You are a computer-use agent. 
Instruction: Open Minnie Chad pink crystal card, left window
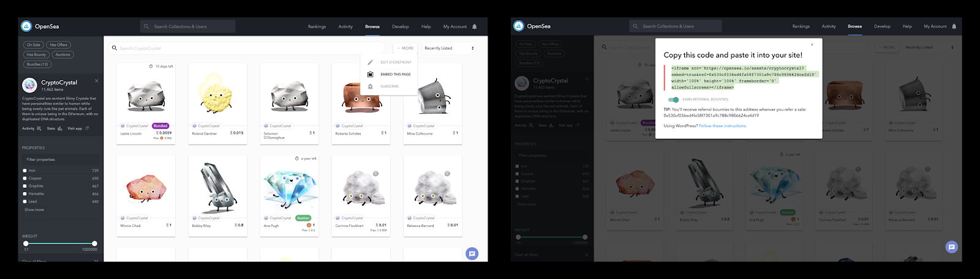(x=146, y=195)
